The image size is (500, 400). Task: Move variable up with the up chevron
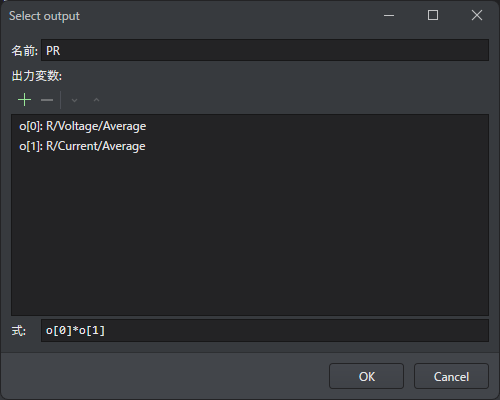pos(96,100)
